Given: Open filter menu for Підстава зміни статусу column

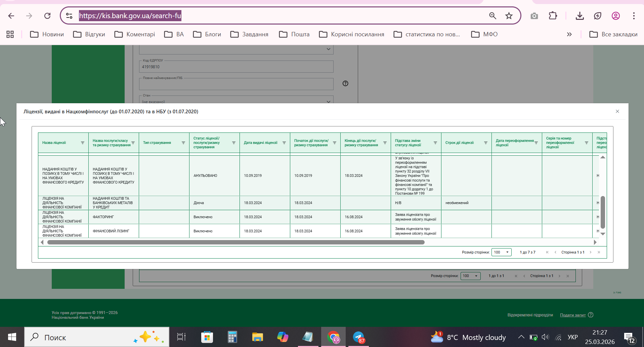Looking at the screenshot, I should point(435,143).
